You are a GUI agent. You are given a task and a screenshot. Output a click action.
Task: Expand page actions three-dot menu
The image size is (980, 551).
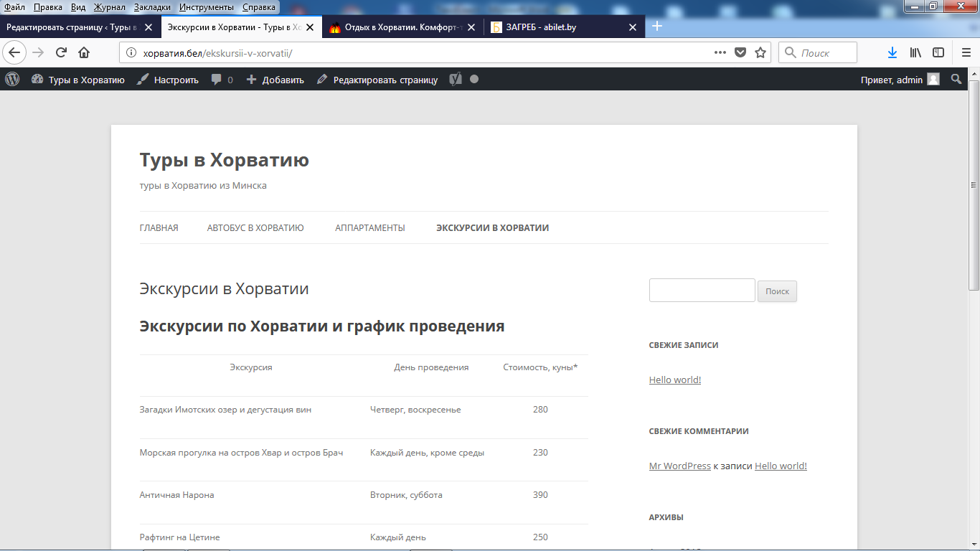pos(720,52)
